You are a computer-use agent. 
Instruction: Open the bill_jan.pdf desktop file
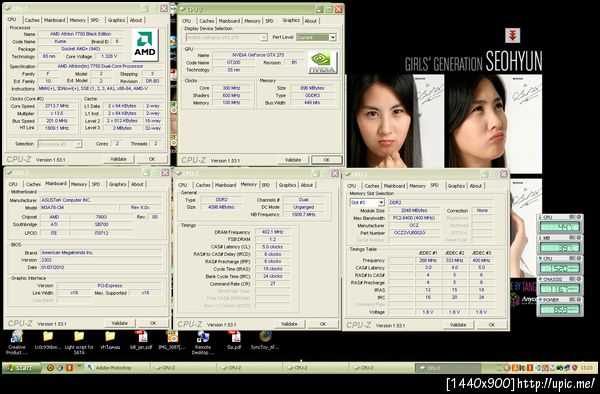(141, 340)
